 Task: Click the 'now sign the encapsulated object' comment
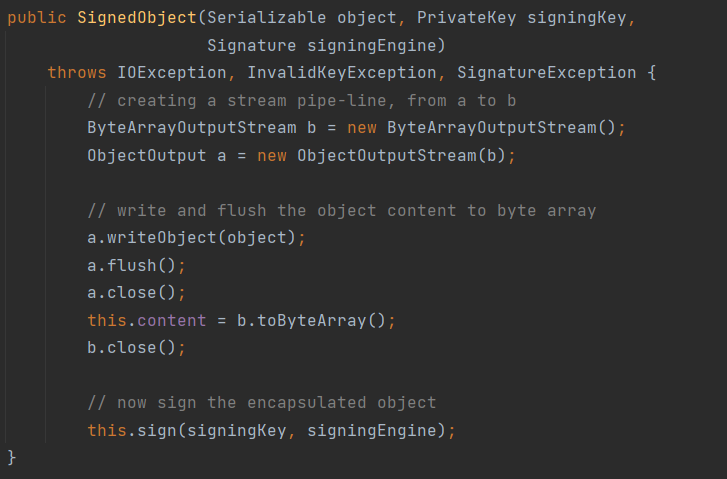262,402
